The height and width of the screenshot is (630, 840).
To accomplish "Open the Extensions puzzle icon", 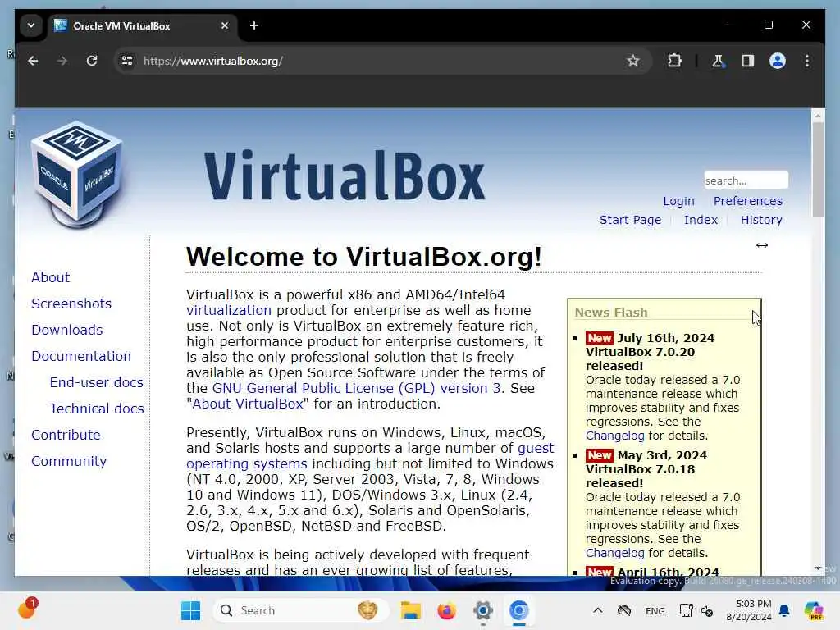I will [674, 61].
